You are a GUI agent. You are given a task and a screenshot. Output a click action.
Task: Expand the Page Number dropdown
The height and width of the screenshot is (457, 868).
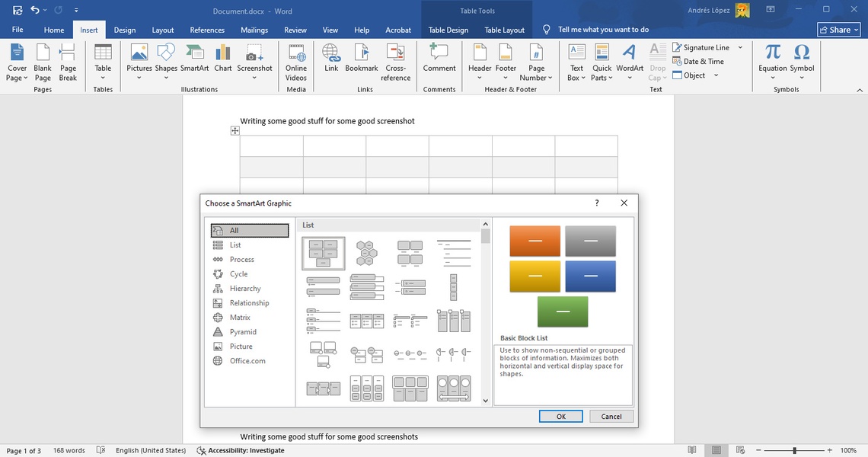pyautogui.click(x=537, y=78)
